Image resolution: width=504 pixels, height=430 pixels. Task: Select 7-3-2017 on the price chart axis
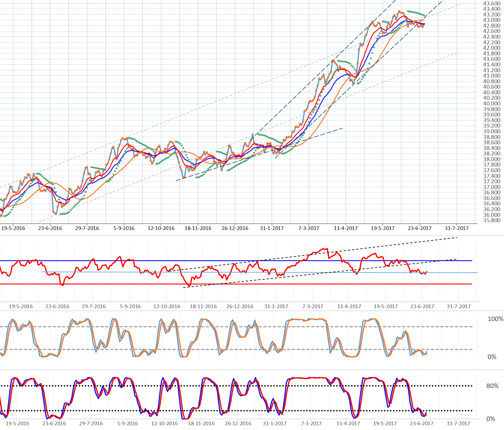click(309, 228)
